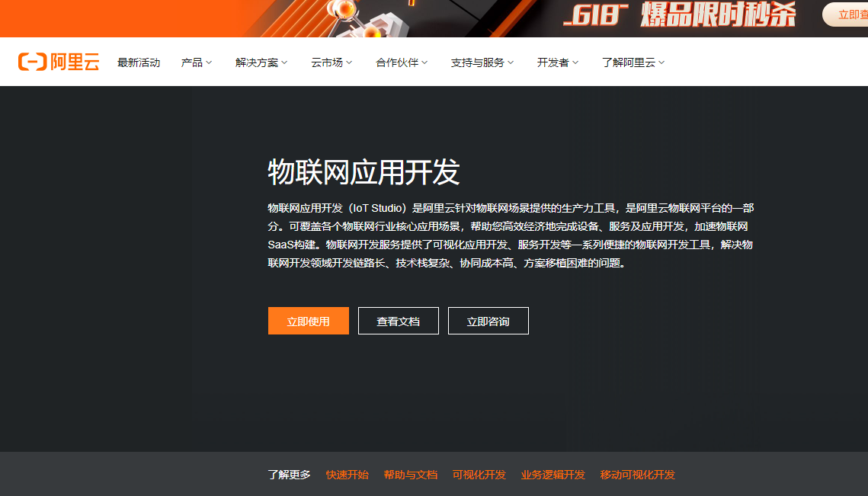Viewport: 868px width, 496px height.
Task: Click the 立即查 button in the banner
Action: tap(847, 14)
